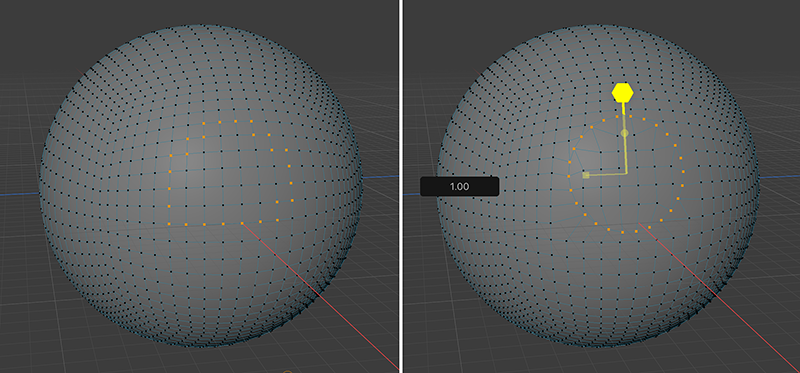Viewport: 800px width, 373px height.
Task: Click empty background above the left sphere
Action: click(x=199, y=11)
